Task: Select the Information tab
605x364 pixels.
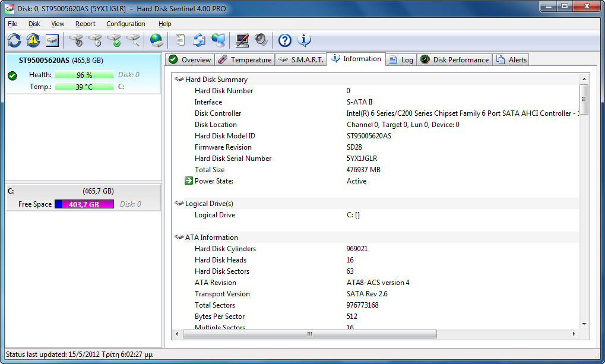Action: click(x=356, y=59)
